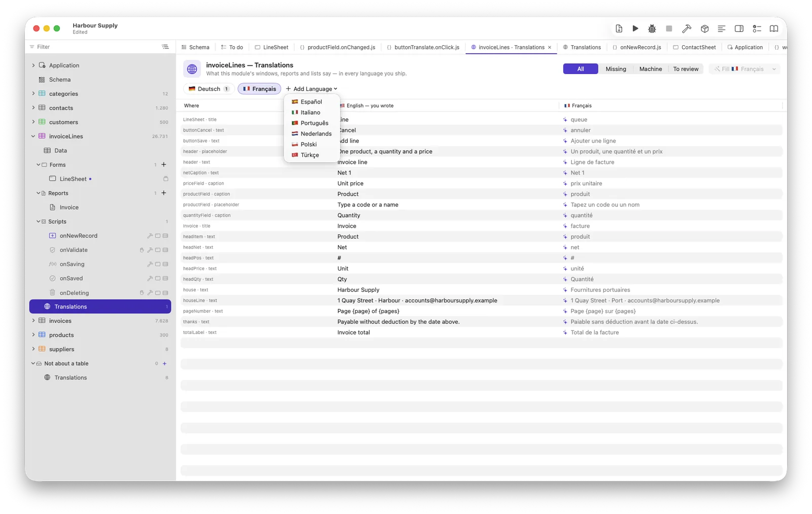Expand the customers table
Viewport: 812px width, 514px height.
coord(33,122)
